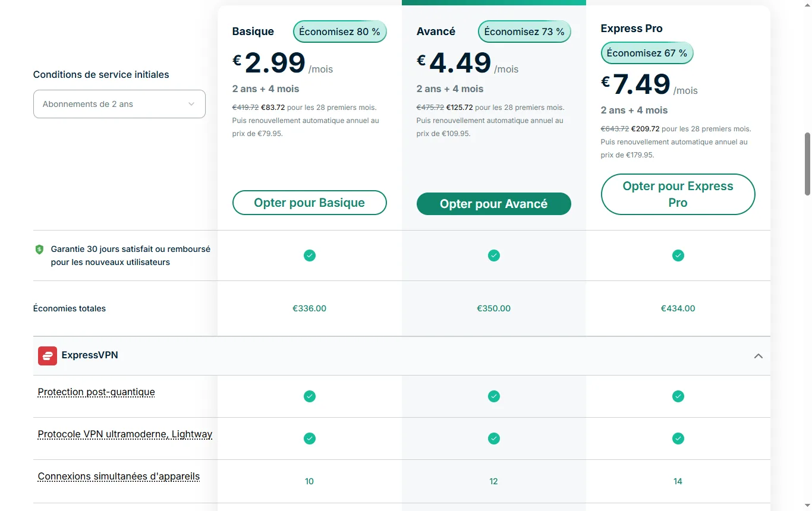Click the Avancé plan title
This screenshot has height=511, width=812.
(x=436, y=31)
